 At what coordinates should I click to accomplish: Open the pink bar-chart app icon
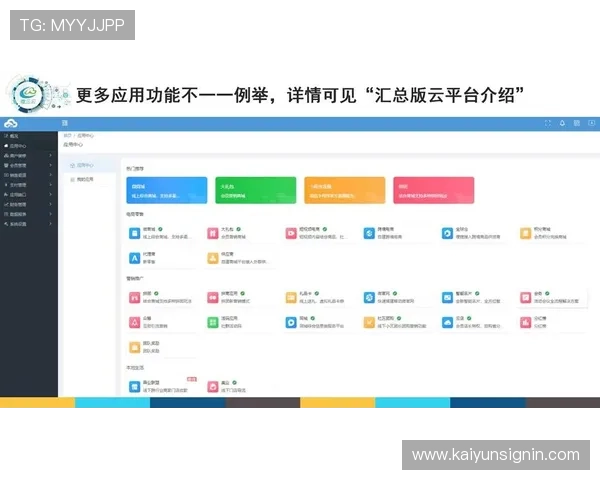[526, 322]
